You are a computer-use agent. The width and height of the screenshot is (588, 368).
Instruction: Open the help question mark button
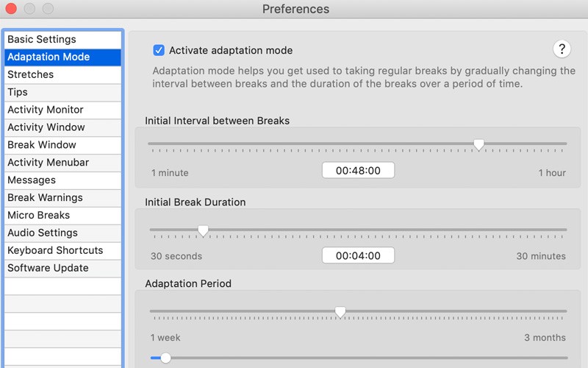coord(562,49)
